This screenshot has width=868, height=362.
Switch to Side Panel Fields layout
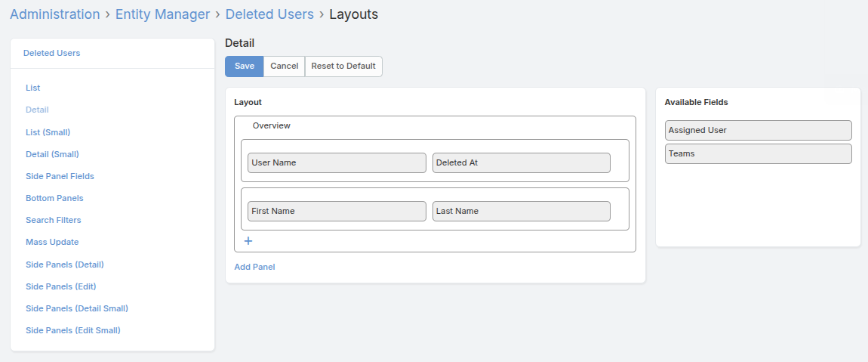(x=60, y=176)
